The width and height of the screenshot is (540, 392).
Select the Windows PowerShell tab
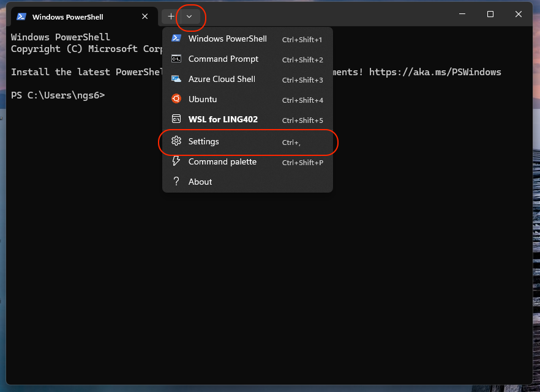coord(84,17)
